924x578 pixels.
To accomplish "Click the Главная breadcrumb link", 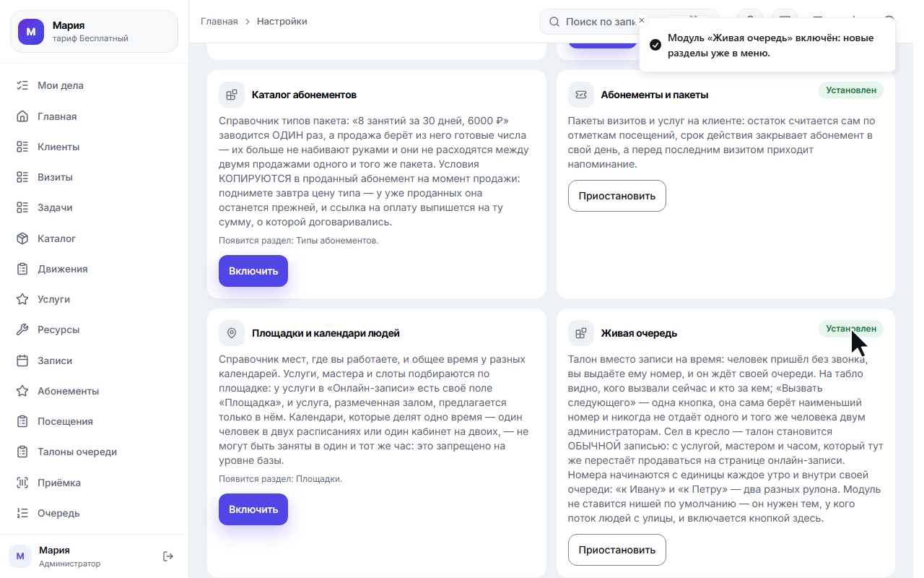I will tap(219, 22).
